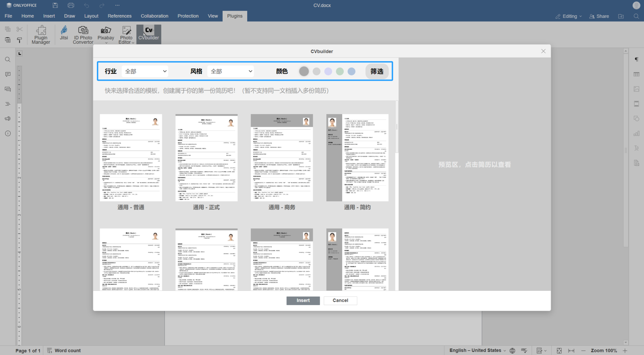
Task: Launch the Jitsi plugin
Action: [64, 34]
